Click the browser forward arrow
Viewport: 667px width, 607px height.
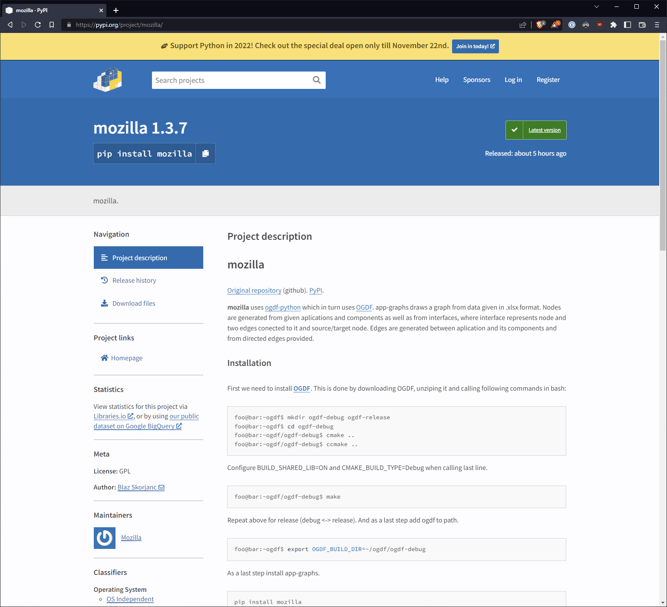[24, 25]
